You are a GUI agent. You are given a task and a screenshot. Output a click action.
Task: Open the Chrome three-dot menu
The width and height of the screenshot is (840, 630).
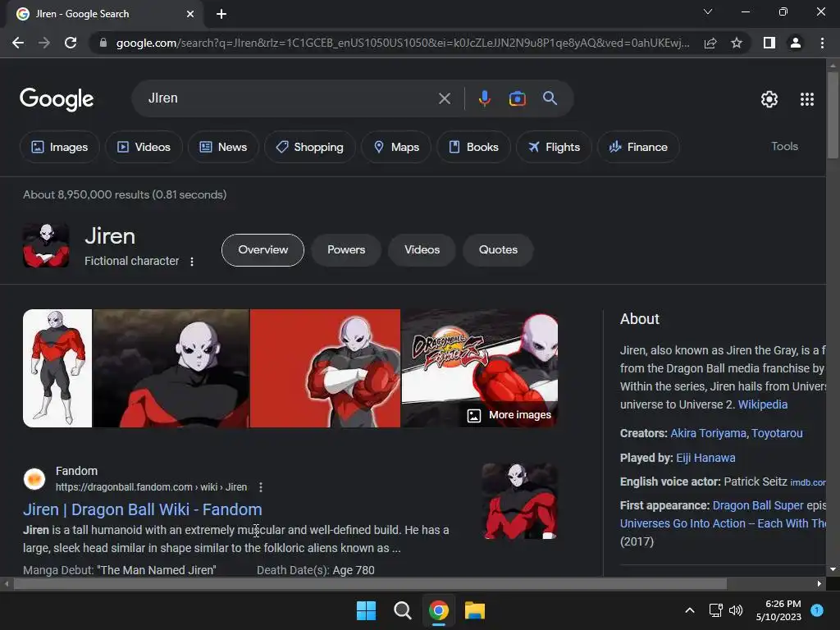(x=822, y=43)
